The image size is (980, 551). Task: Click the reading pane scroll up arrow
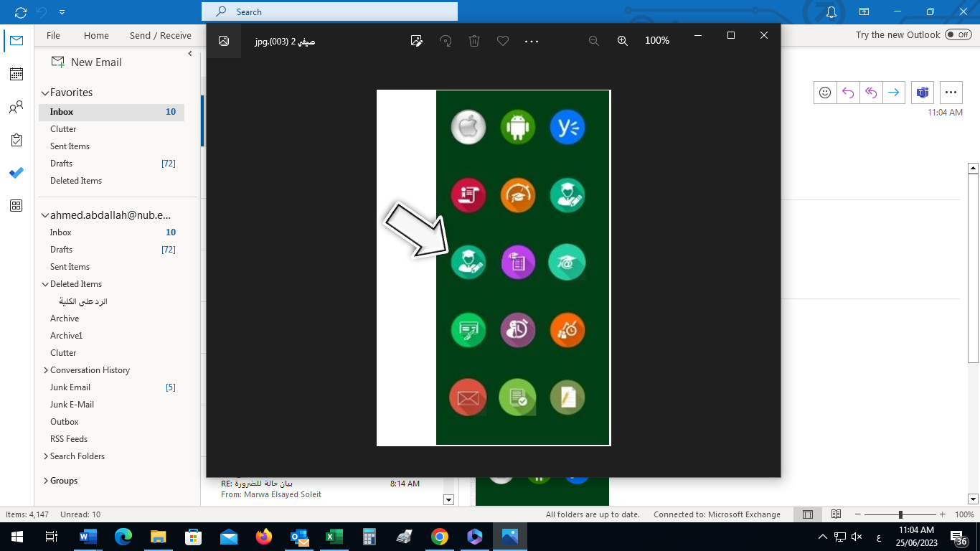(974, 168)
